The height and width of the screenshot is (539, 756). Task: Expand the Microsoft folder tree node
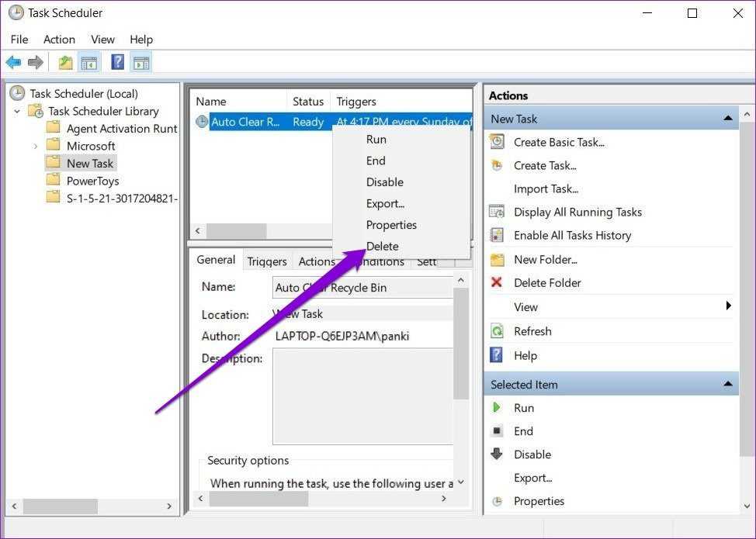coord(36,146)
